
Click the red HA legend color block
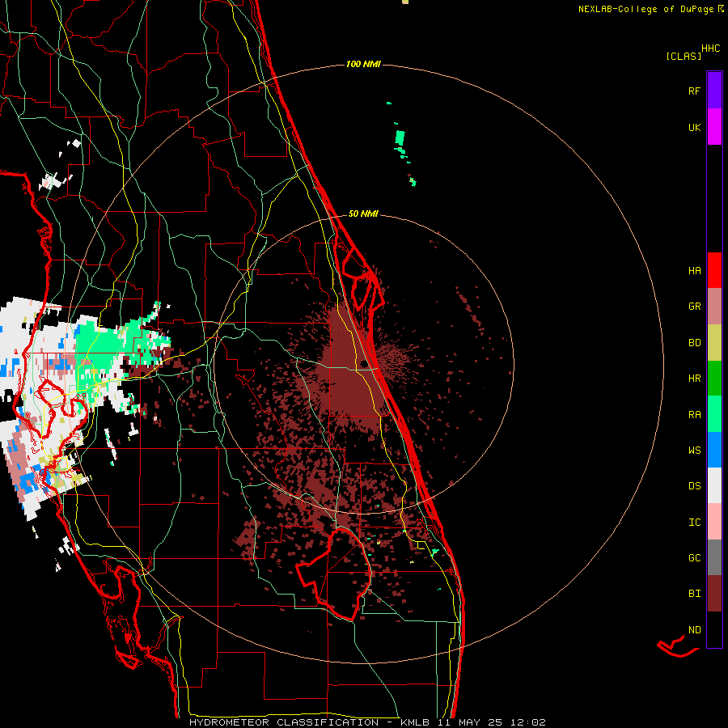[x=714, y=270]
